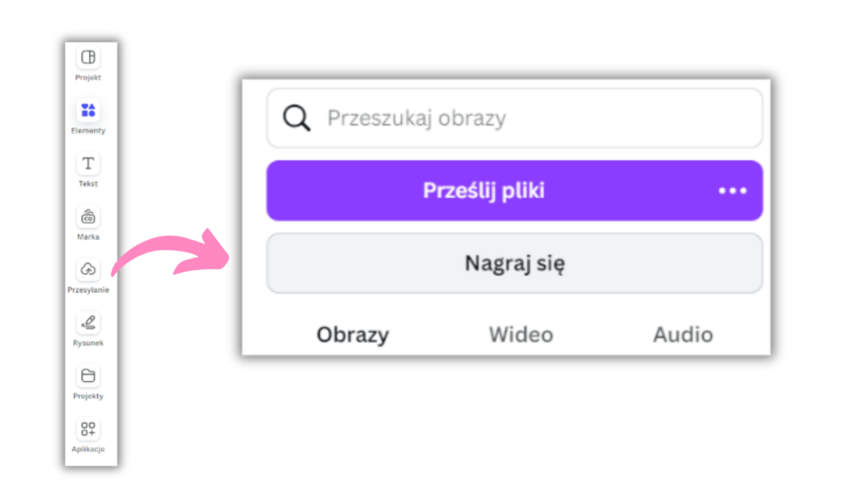Viewport: 868px width, 488px height.
Task: Open more options on Prześlij pliki
Action: pos(732,191)
